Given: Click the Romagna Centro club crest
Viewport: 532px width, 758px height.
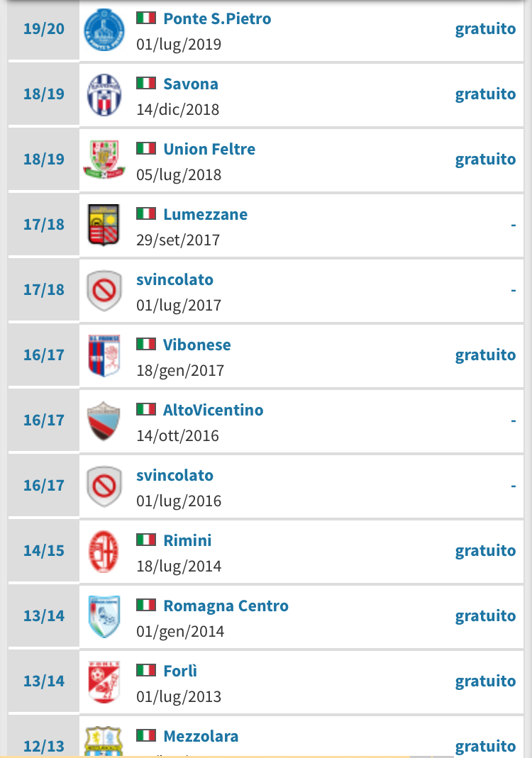Looking at the screenshot, I should click(x=104, y=616).
